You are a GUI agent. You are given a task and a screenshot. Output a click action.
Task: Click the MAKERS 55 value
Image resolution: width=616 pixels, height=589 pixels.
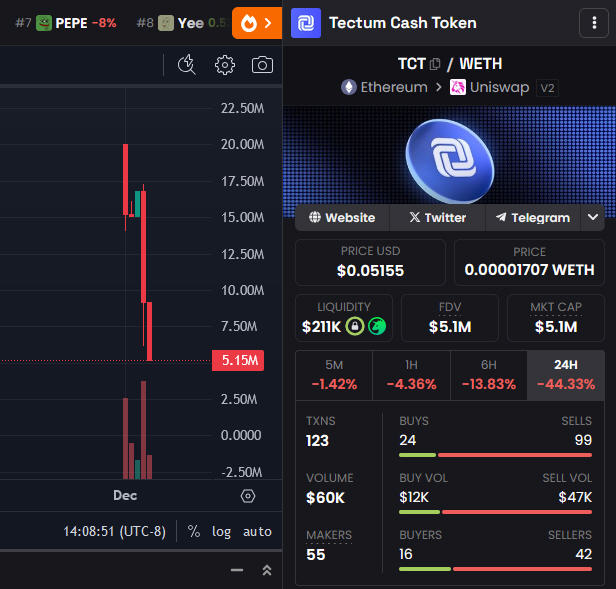pos(315,554)
